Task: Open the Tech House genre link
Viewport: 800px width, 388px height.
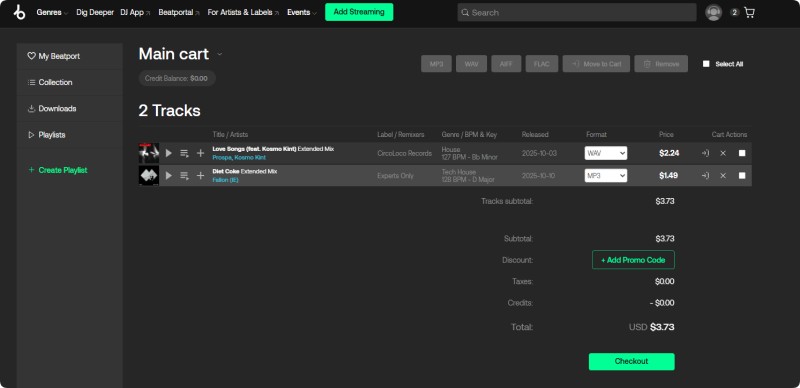Action: 459,172
